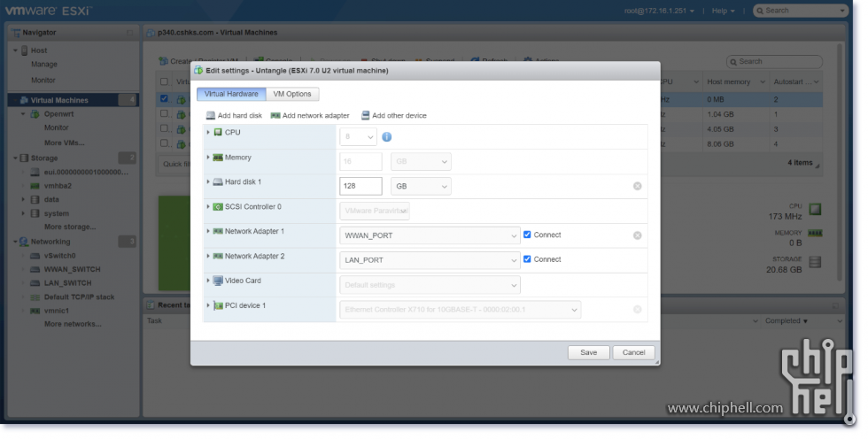Open More networks... link

pos(73,324)
